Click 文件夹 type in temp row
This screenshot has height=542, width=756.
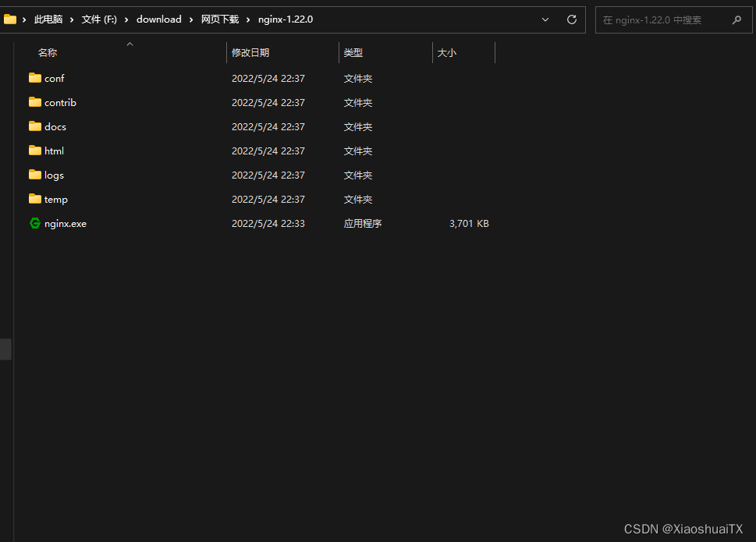358,200
